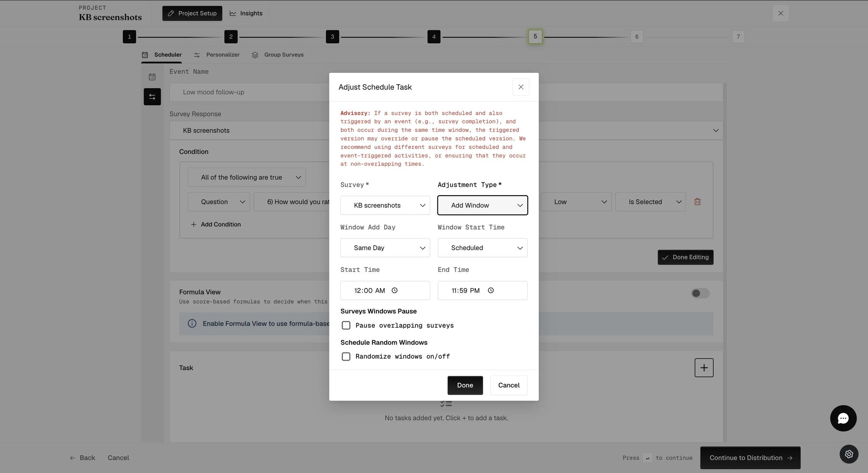
Task: Go to step 7 in the progress bar
Action: coord(738,36)
